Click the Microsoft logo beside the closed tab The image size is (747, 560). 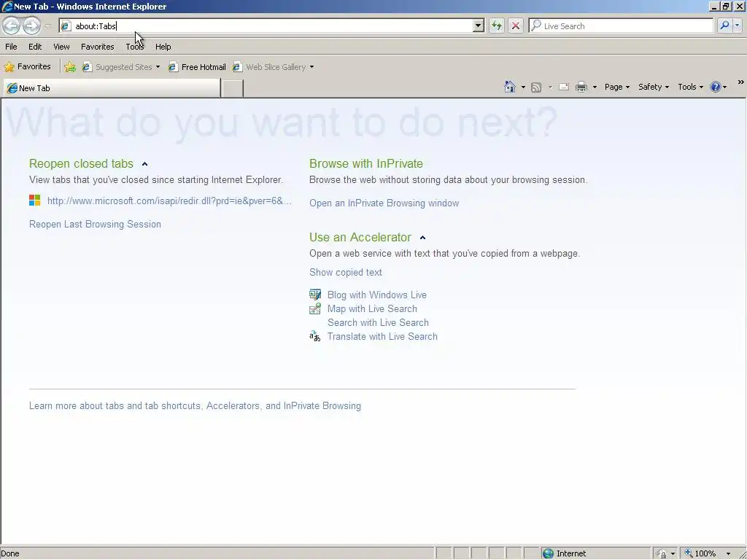(x=35, y=200)
